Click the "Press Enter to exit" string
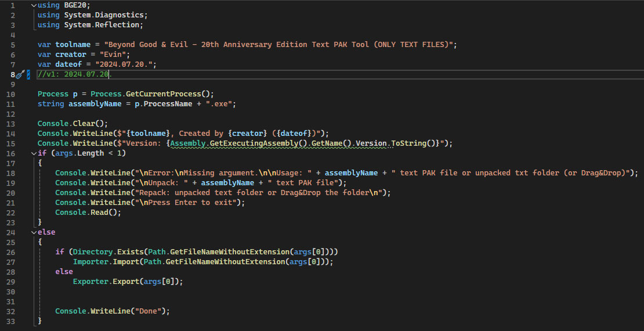Viewport: 644px width, 331px height. [190, 203]
